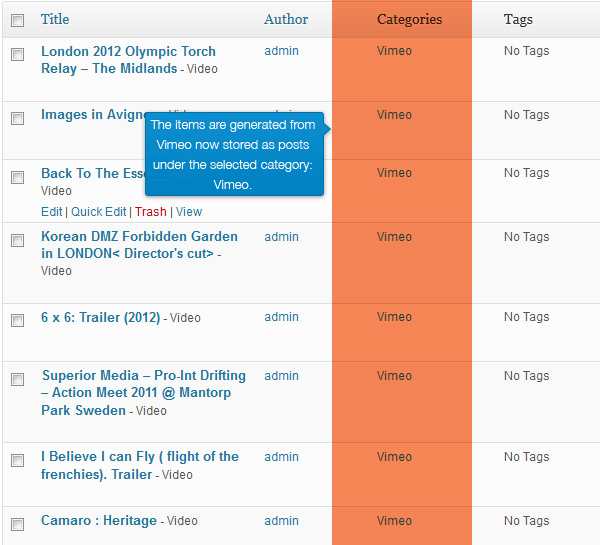Click the Categories column header
Screen dimensions: 600x545
(409, 19)
